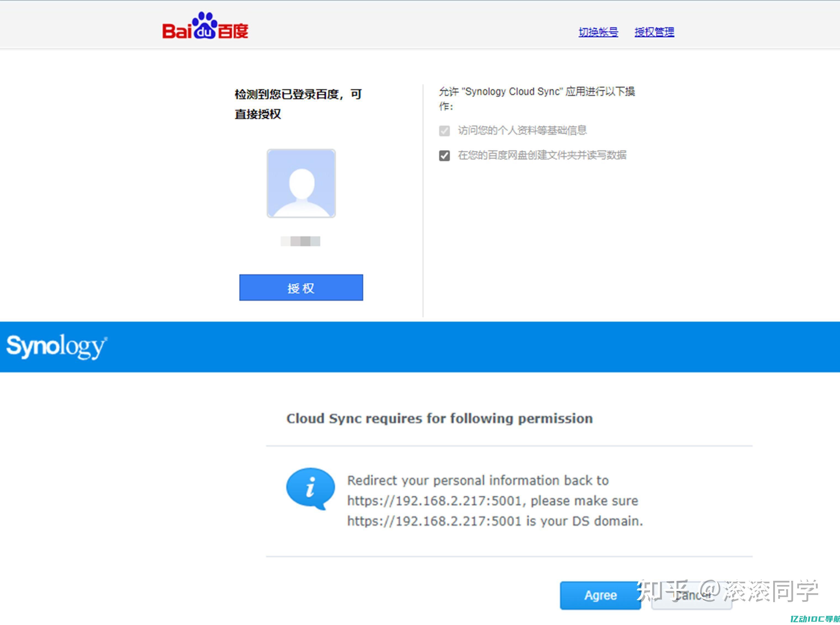This screenshot has width=840, height=625.
Task: Open the 授权管理 link
Action: point(654,32)
